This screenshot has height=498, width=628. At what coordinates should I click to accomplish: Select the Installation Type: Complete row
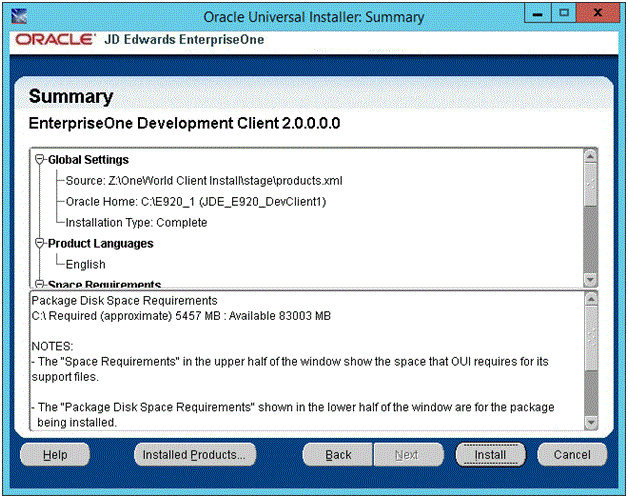click(x=136, y=222)
